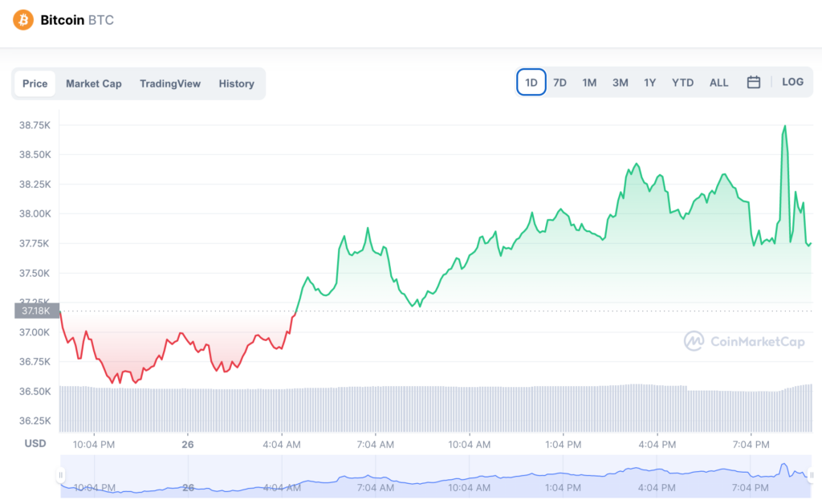
Task: Click the CoinMarketCap watermark logo
Action: [x=744, y=342]
